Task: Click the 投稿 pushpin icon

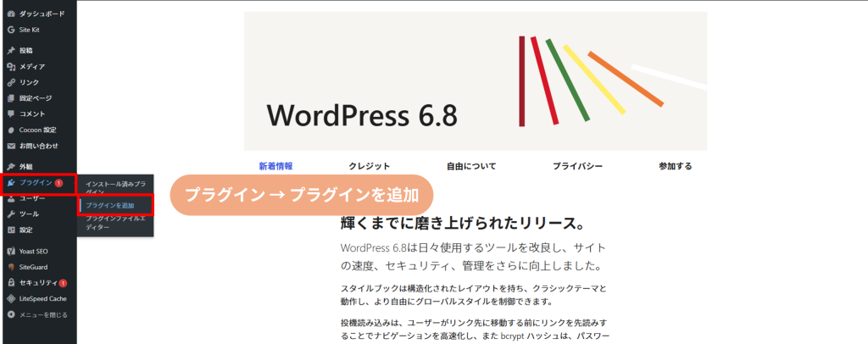Action: 10,51
